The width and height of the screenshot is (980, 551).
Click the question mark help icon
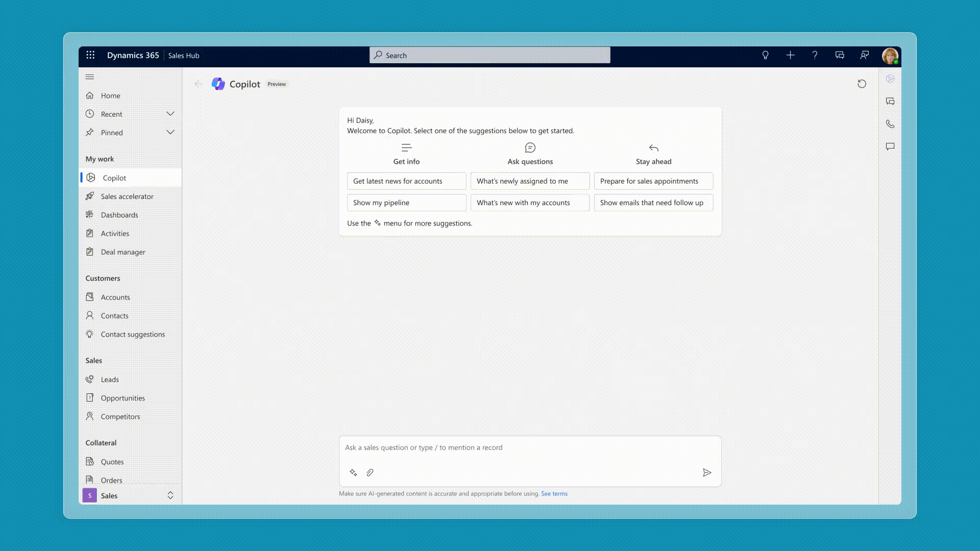click(x=815, y=55)
